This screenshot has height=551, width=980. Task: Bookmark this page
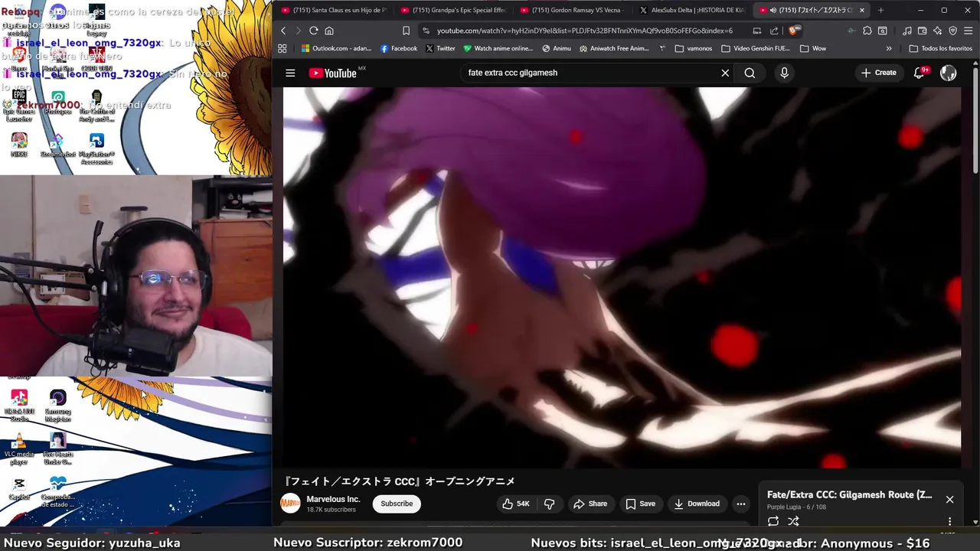tap(406, 31)
